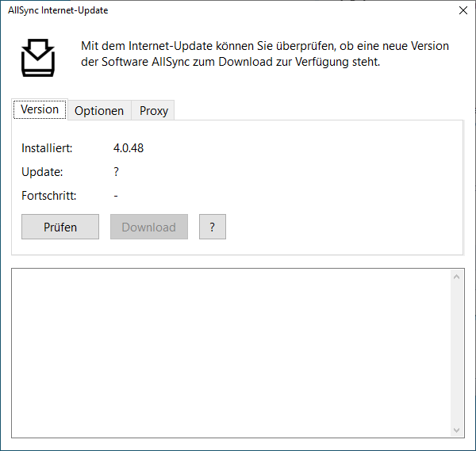Click the ? value beside Update
The height and width of the screenshot is (451, 476).
tap(117, 172)
